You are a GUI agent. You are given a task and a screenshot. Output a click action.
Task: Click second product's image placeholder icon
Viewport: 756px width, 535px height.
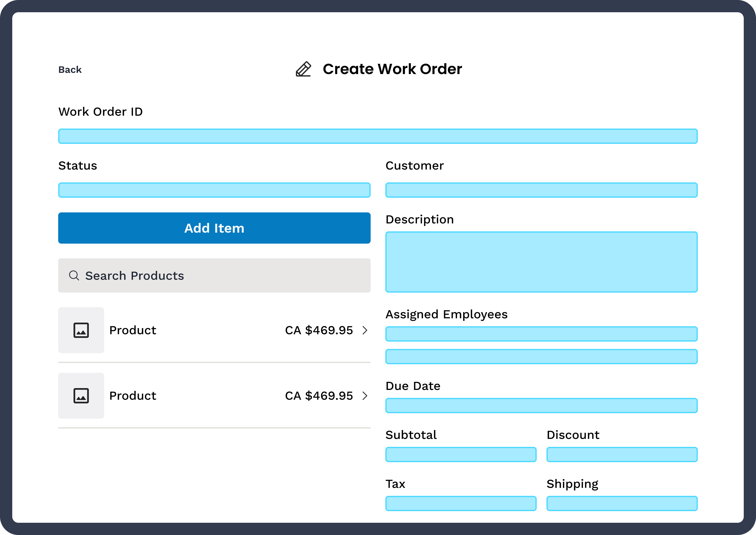pyautogui.click(x=81, y=396)
